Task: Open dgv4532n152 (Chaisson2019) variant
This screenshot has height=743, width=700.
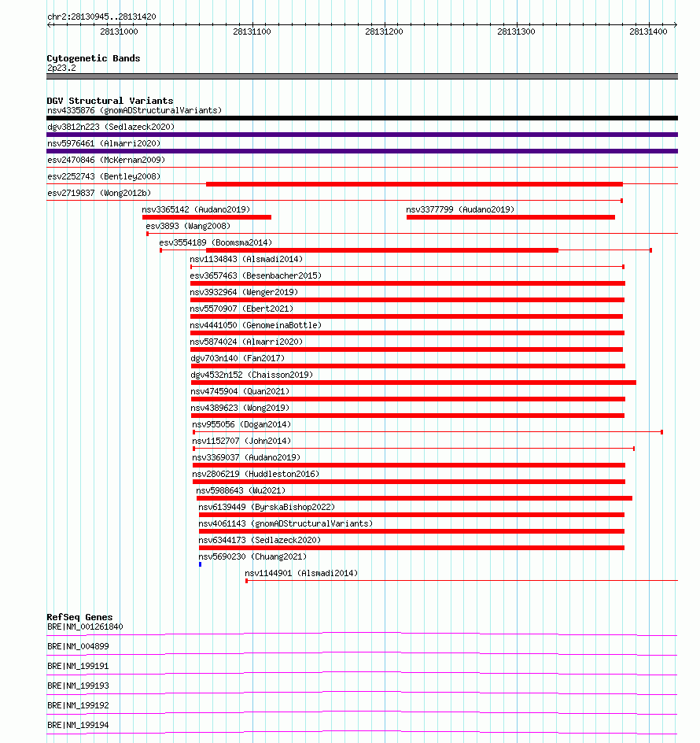Action: point(252,375)
